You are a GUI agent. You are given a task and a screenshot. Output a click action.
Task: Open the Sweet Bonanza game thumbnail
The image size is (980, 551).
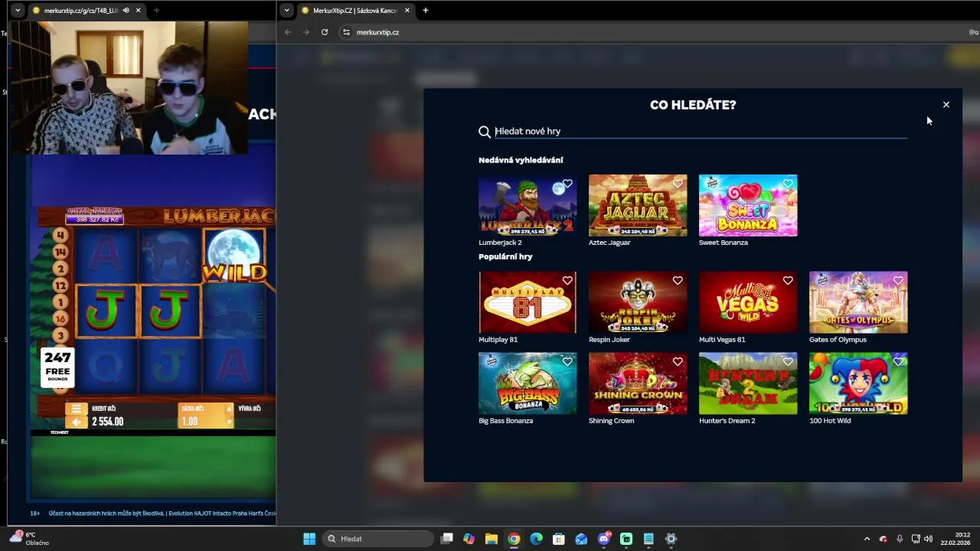pos(748,205)
